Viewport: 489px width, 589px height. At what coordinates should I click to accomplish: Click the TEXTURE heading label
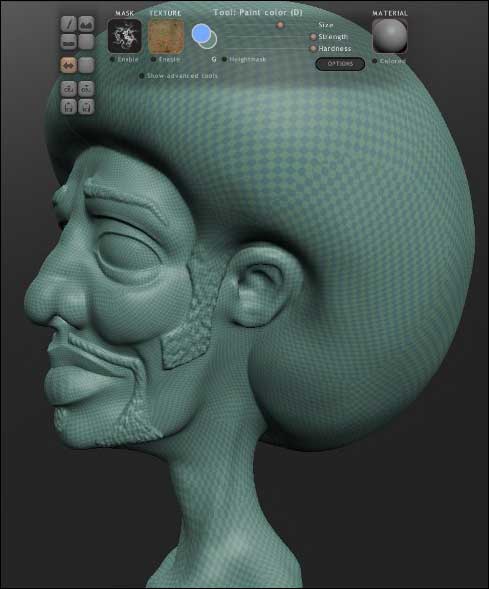(x=166, y=13)
